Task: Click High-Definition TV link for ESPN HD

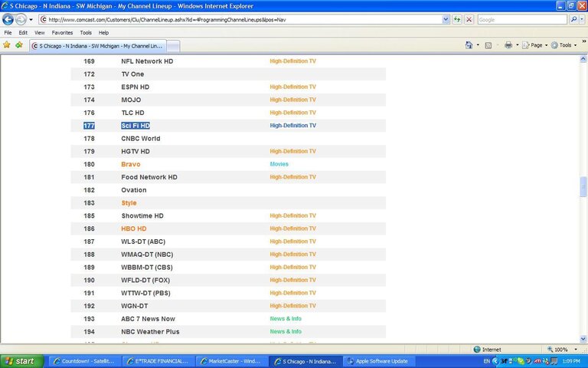Action: (293, 87)
